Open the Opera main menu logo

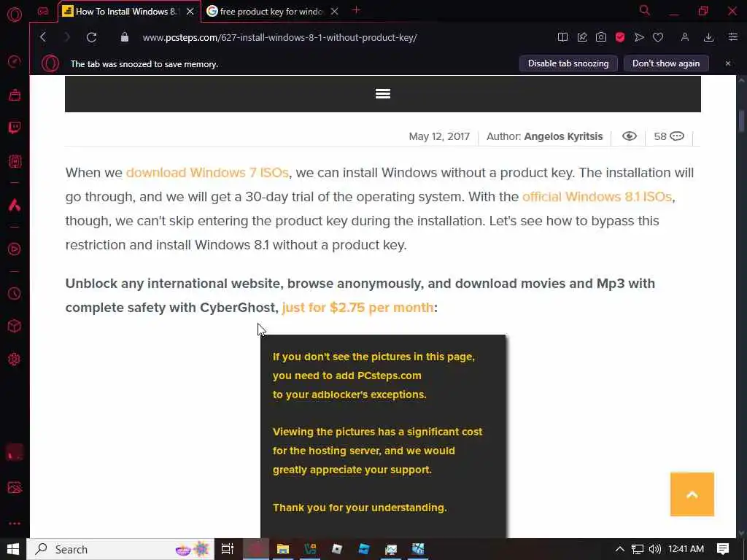[x=15, y=15]
